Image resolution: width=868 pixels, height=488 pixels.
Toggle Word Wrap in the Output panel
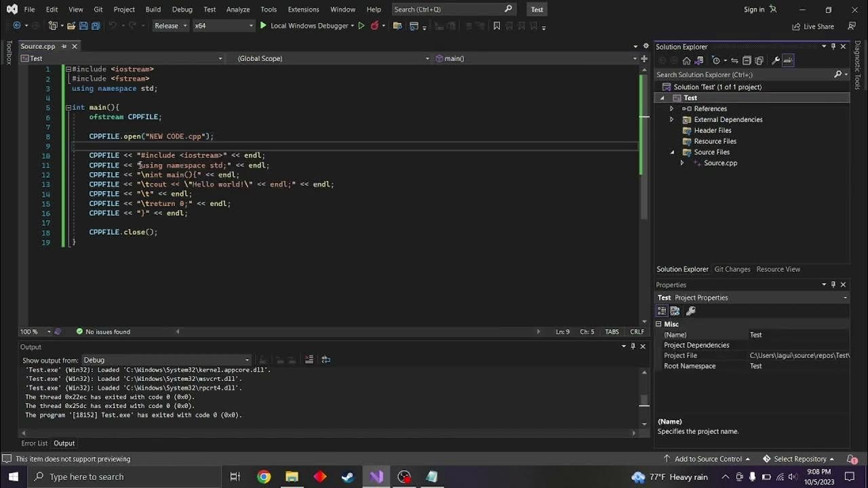[x=325, y=360]
